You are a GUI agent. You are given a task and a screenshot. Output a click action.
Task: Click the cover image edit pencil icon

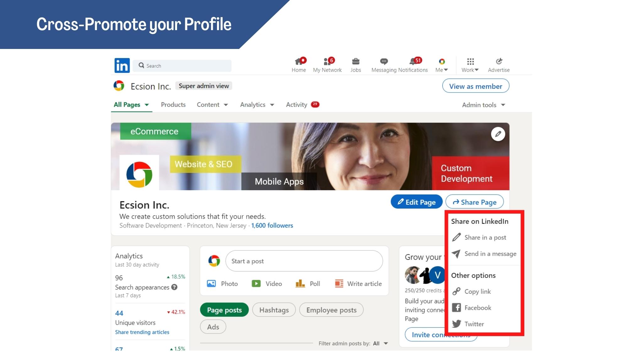coord(498,134)
